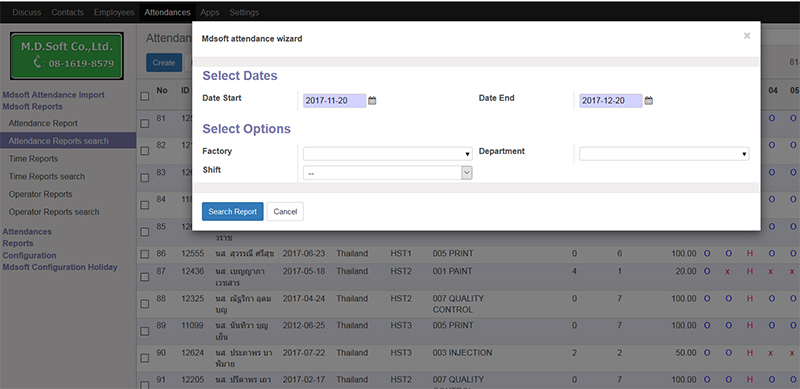The height and width of the screenshot is (389, 800).
Task: Toggle the select-all checkbox in the table header
Action: coord(145,96)
